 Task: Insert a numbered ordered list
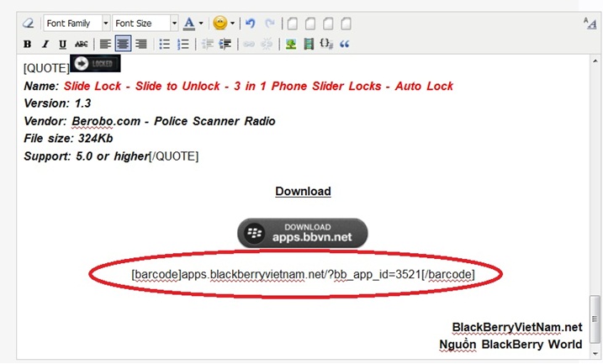click(183, 44)
